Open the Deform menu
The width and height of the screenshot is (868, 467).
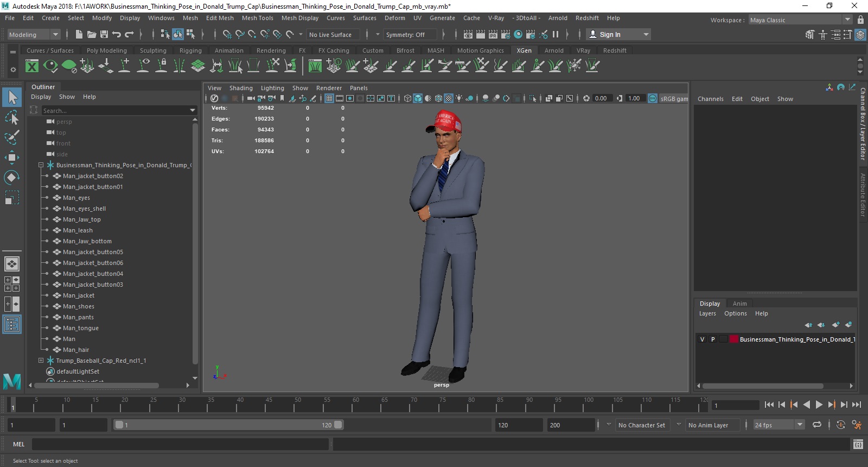pos(394,18)
